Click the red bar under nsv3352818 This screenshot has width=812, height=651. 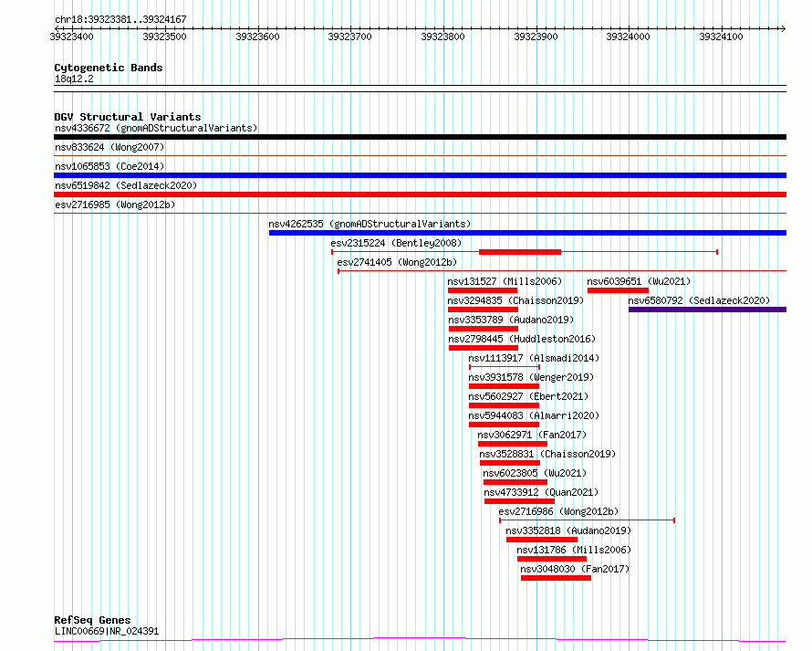[542, 541]
